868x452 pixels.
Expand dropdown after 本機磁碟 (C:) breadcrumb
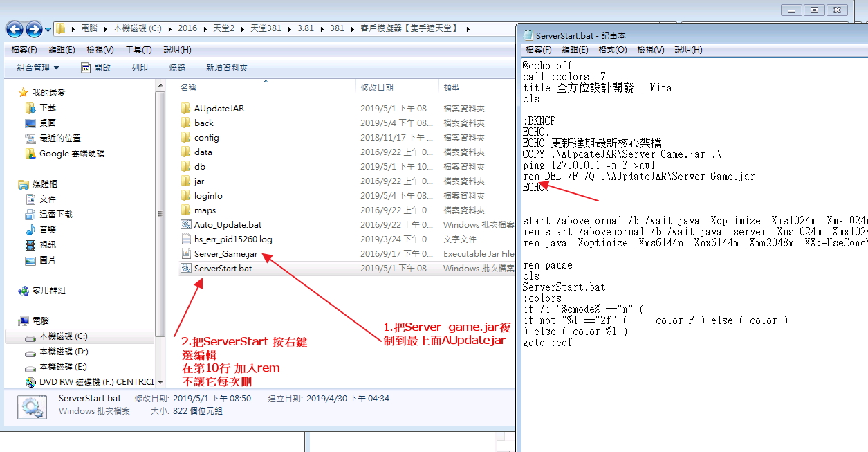(x=169, y=29)
